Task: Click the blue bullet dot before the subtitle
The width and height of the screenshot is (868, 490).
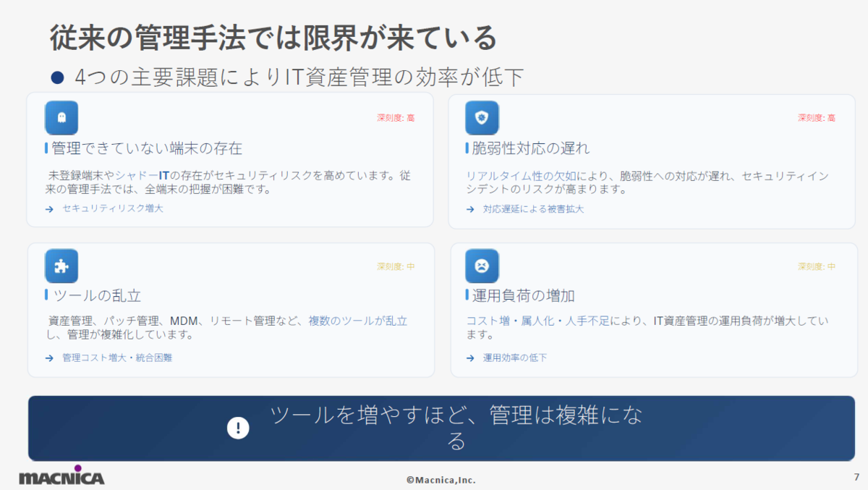Action: [x=59, y=77]
